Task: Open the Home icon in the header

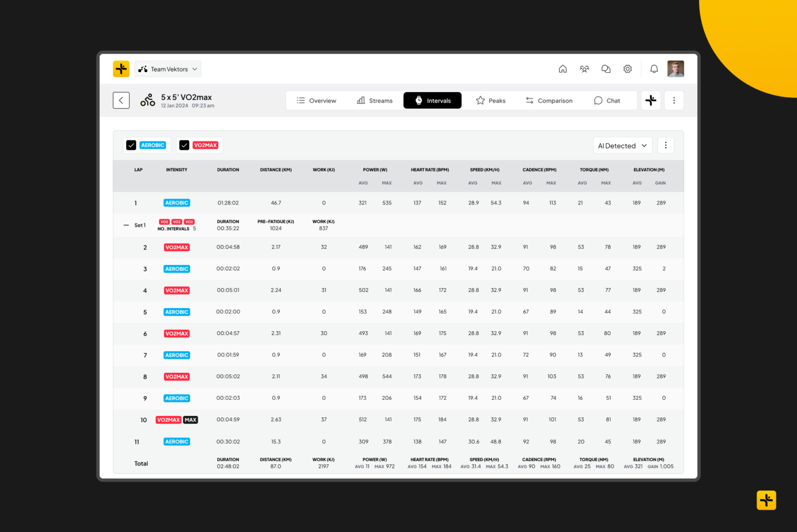Action: tap(562, 68)
